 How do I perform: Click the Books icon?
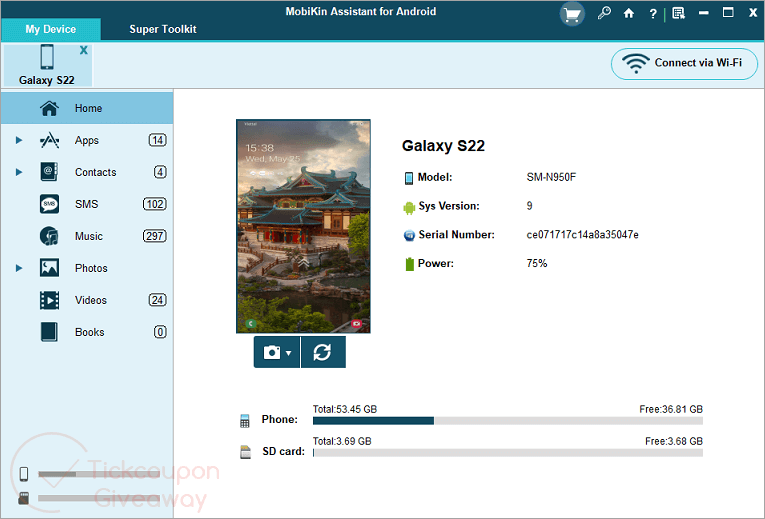click(49, 332)
